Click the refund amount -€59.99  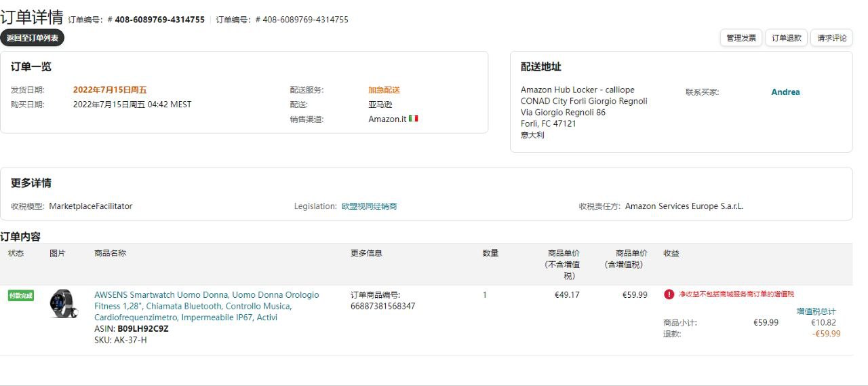826,334
